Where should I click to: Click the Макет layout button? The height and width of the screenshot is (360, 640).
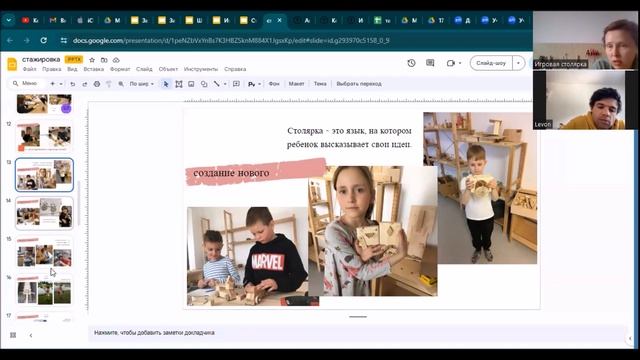click(x=296, y=84)
